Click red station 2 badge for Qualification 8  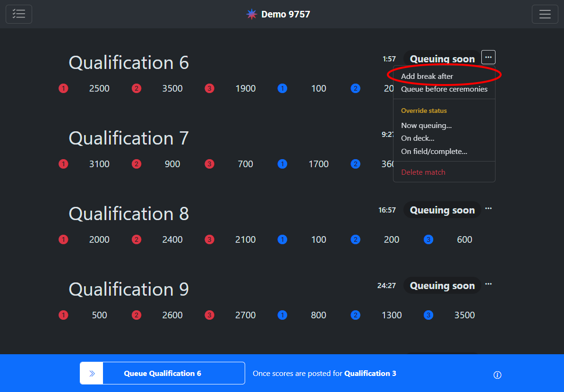pos(137,239)
